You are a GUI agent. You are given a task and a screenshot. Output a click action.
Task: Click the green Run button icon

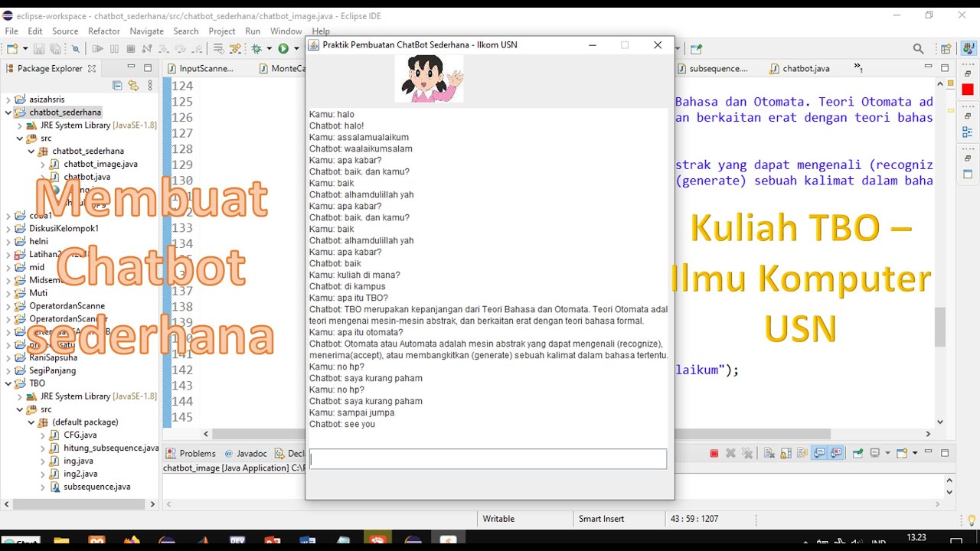tap(283, 49)
